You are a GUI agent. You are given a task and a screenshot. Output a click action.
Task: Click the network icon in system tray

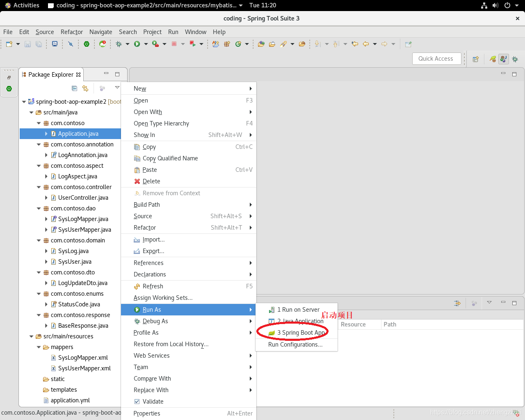(484, 5)
